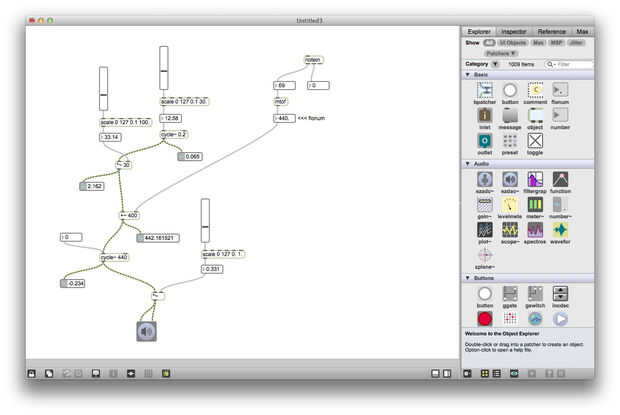The image size is (620, 415).
Task: Click the 440. flonum box
Action: 284,118
